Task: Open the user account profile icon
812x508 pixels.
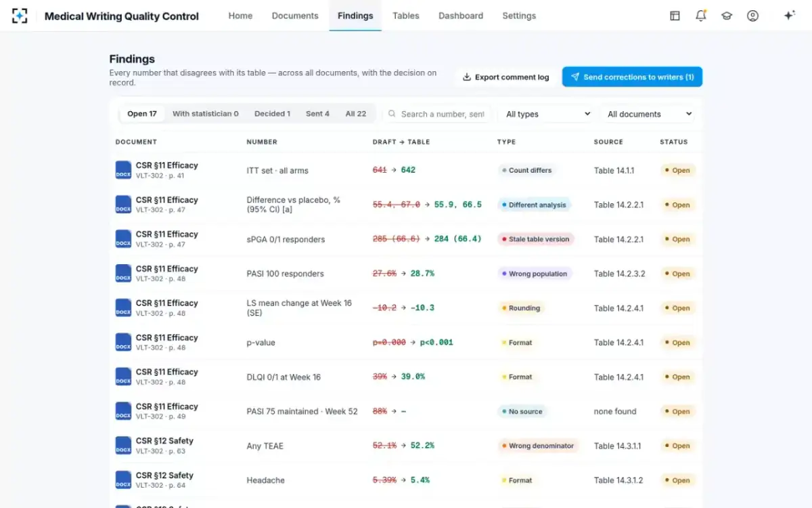Action: (752, 16)
